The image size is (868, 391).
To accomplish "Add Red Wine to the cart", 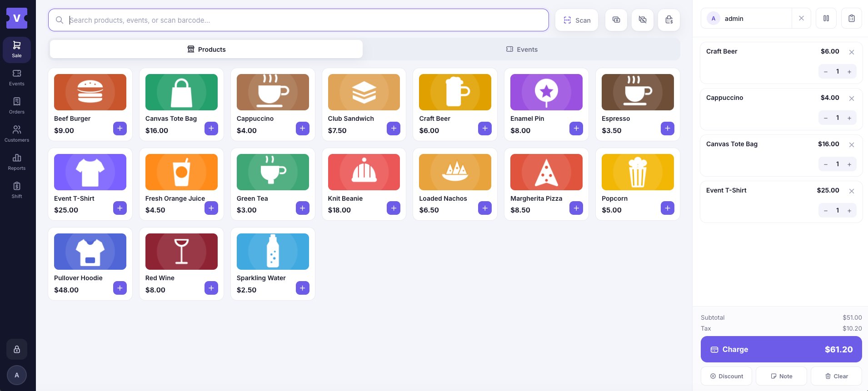I will [x=211, y=288].
